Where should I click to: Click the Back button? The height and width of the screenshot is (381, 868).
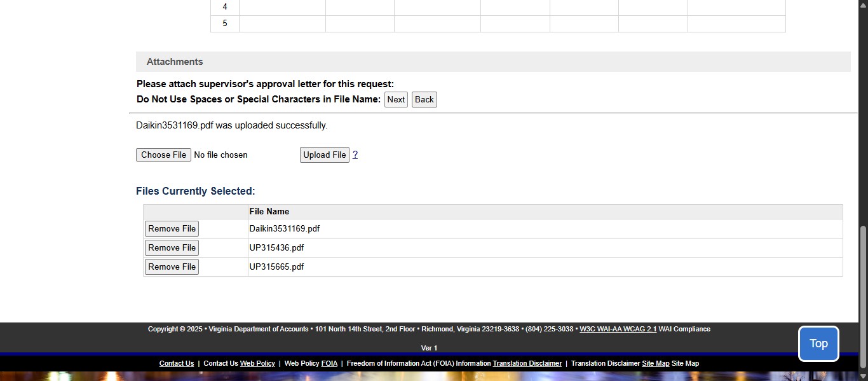[x=424, y=99]
